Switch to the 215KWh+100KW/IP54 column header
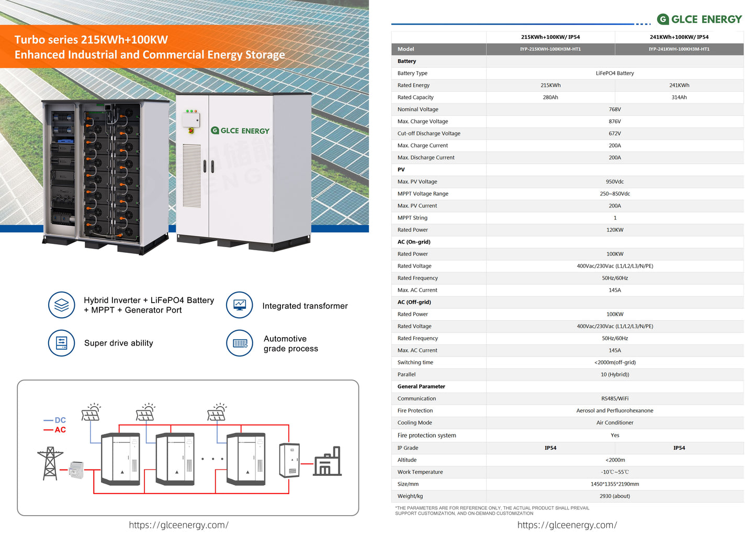756x535 pixels. [550, 37]
